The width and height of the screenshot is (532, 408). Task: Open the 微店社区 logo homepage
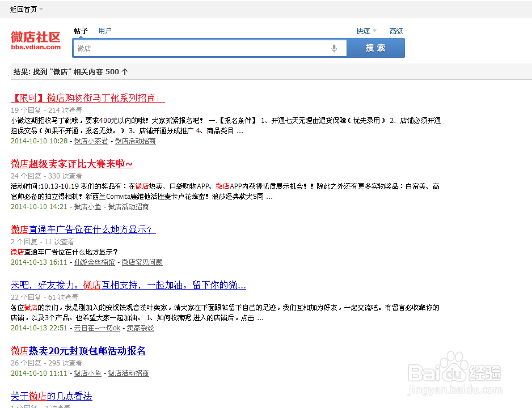tap(36, 40)
